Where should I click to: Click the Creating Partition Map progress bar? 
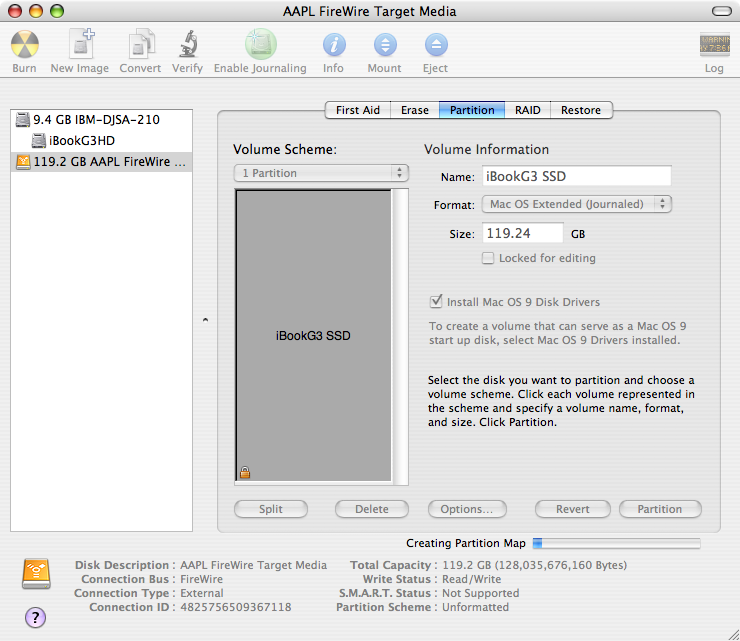point(616,543)
